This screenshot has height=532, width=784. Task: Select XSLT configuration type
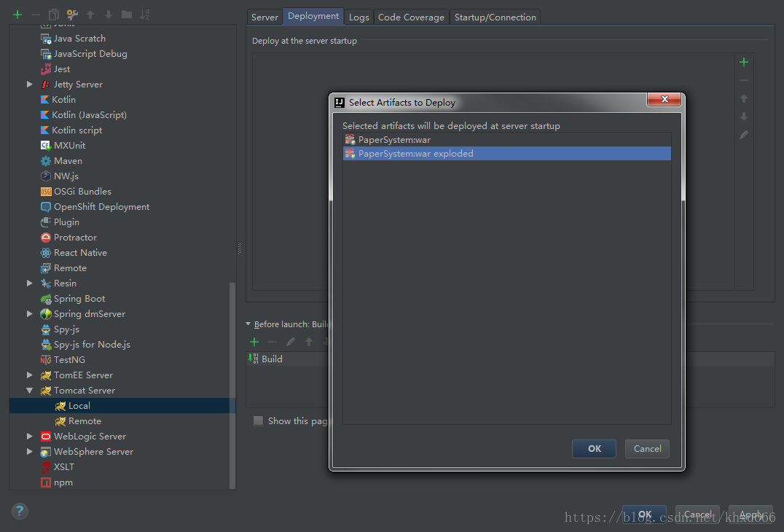(63, 467)
